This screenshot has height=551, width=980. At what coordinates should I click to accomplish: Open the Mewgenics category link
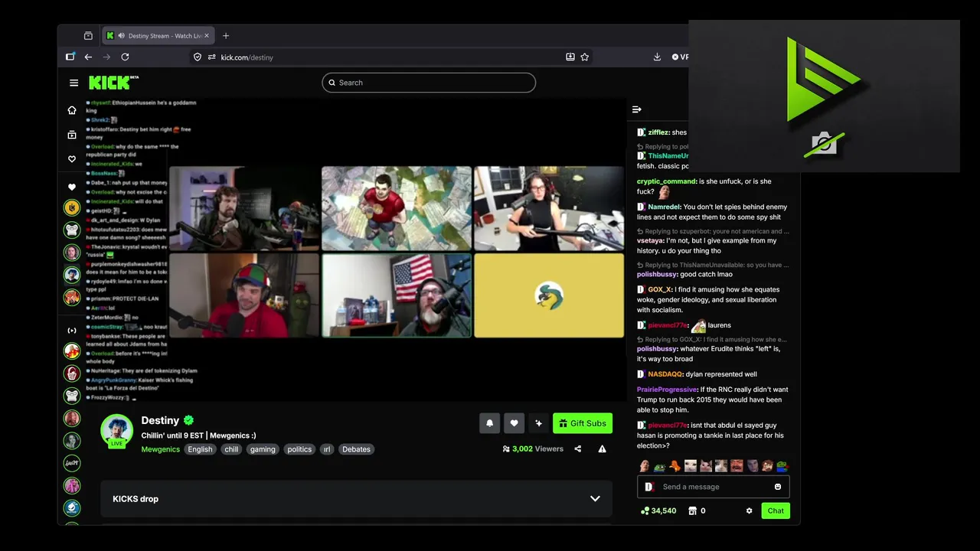(x=160, y=449)
